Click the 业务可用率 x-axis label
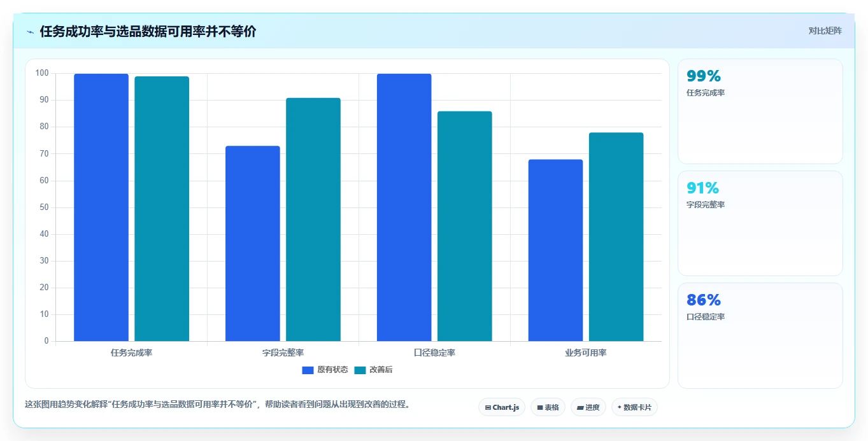 586,353
